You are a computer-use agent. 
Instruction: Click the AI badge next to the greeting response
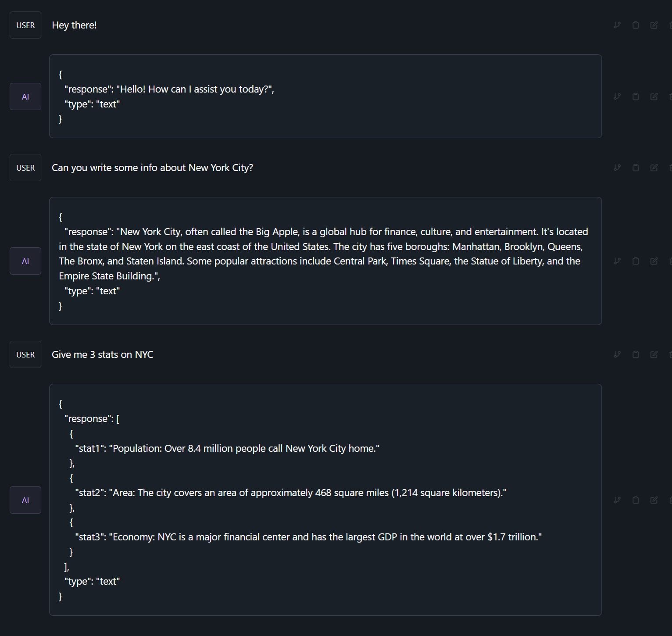pyautogui.click(x=25, y=96)
